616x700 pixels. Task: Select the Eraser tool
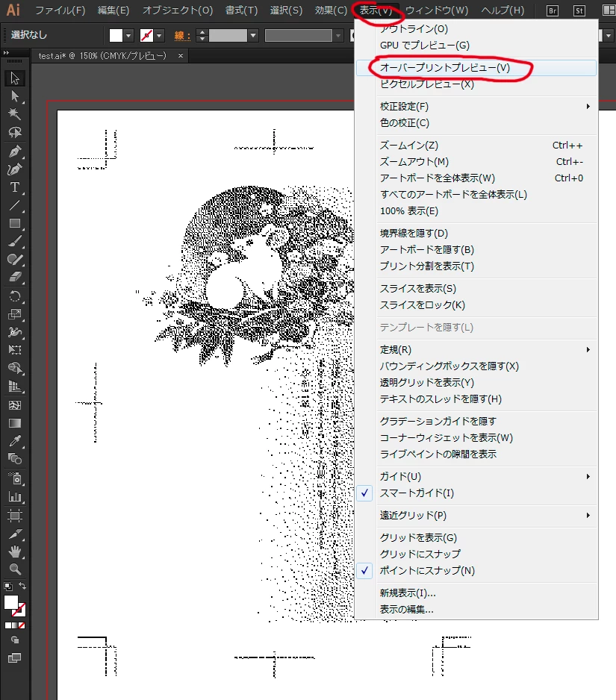coord(15,278)
